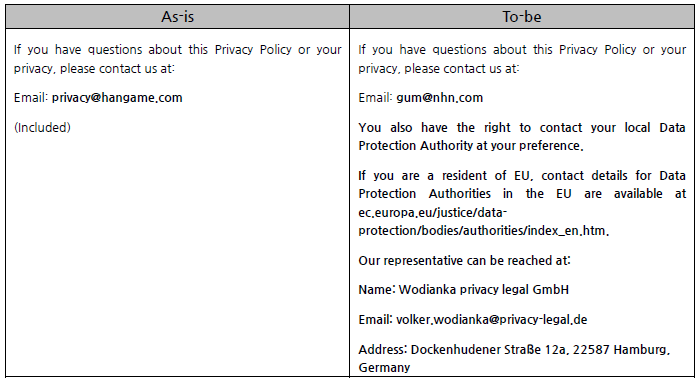Screen dimensions: 698x381
Task: Click the As-is privacy questions paragraph
Action: (x=178, y=59)
